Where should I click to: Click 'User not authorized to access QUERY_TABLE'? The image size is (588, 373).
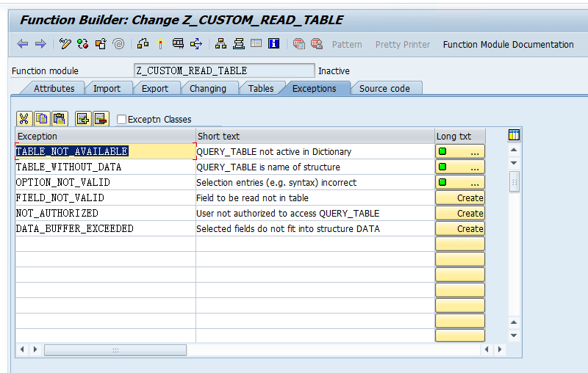click(x=288, y=213)
